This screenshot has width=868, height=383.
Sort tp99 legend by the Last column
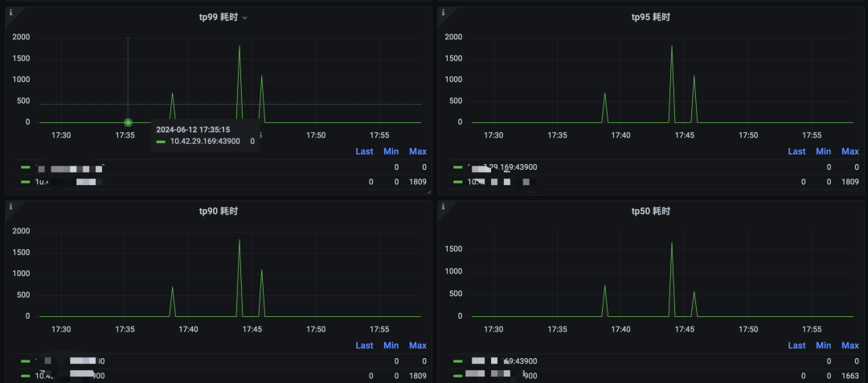click(x=364, y=151)
